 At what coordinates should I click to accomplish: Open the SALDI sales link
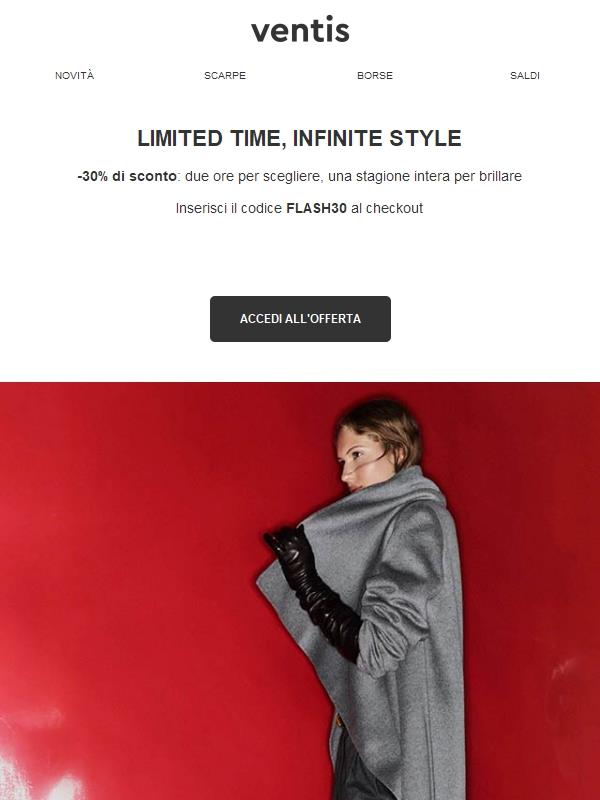pyautogui.click(x=525, y=76)
